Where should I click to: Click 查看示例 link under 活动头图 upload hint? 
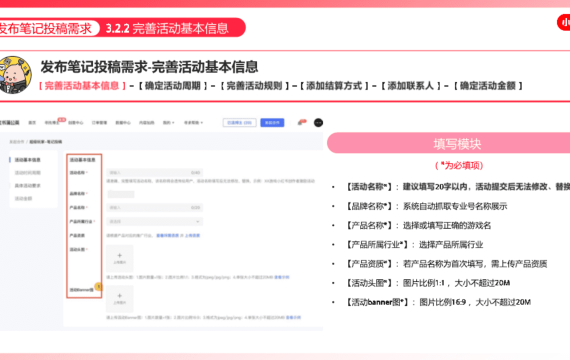pyautogui.click(x=282, y=277)
